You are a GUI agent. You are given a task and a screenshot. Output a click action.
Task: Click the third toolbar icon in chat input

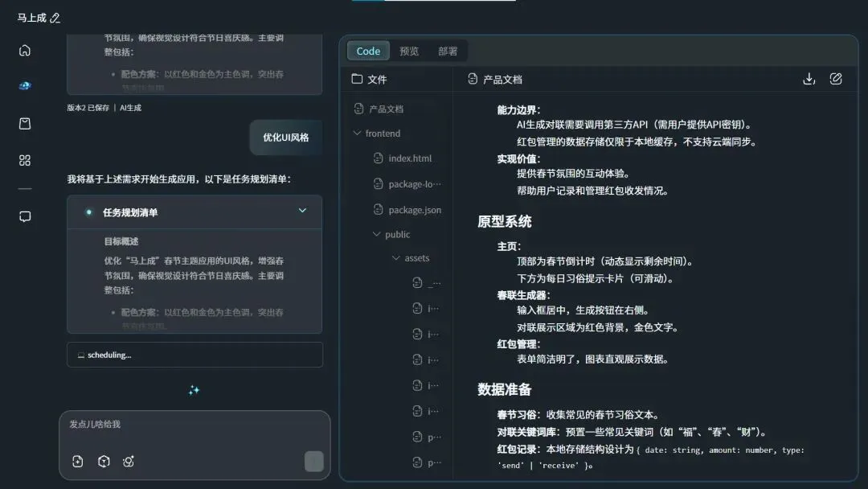[x=129, y=462]
